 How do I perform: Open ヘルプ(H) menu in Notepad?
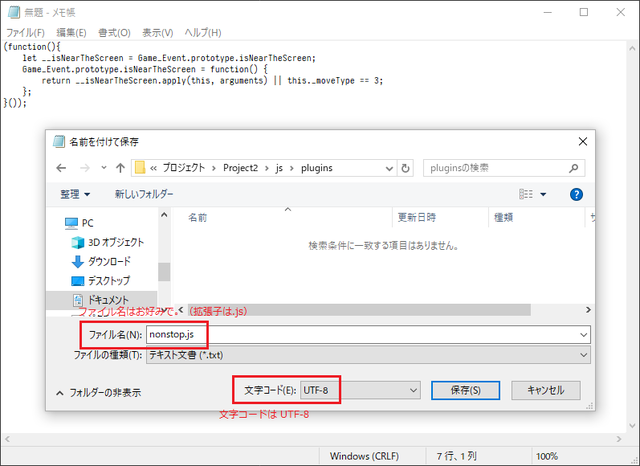coord(203,33)
